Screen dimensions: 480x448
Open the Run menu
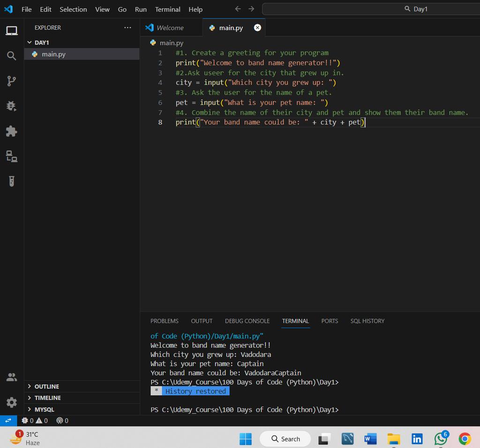click(x=141, y=9)
